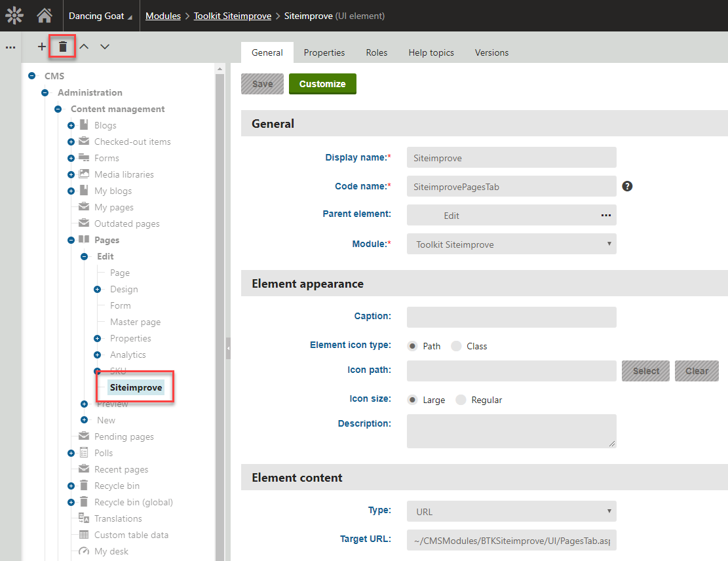The width and height of the screenshot is (728, 561).
Task: Open the Module dropdown
Action: click(x=512, y=244)
